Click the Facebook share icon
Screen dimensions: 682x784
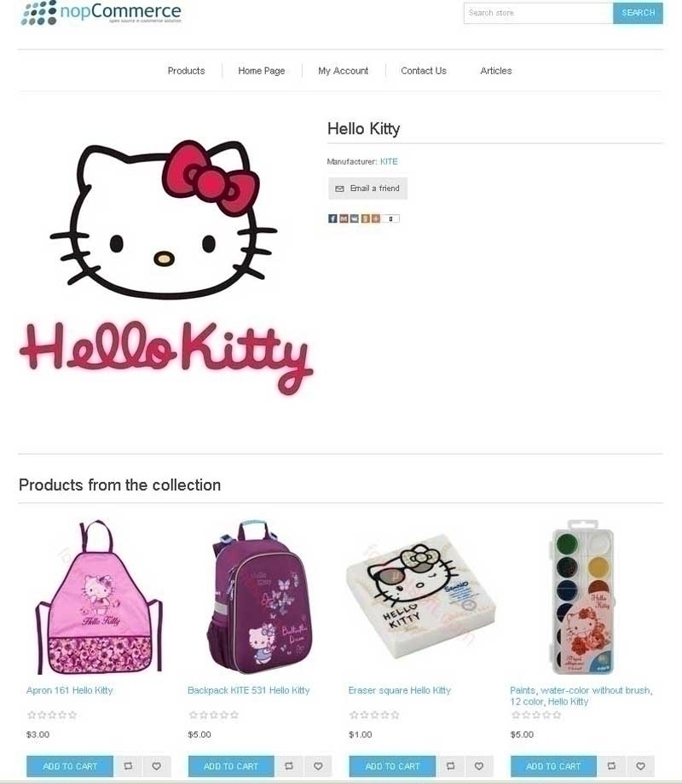(x=332, y=218)
